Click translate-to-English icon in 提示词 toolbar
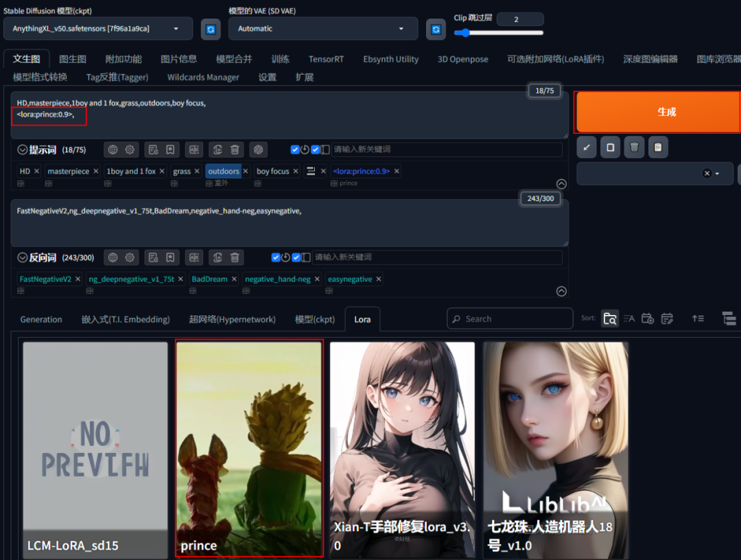This screenshot has width=741, height=560. pyautogui.click(x=193, y=150)
